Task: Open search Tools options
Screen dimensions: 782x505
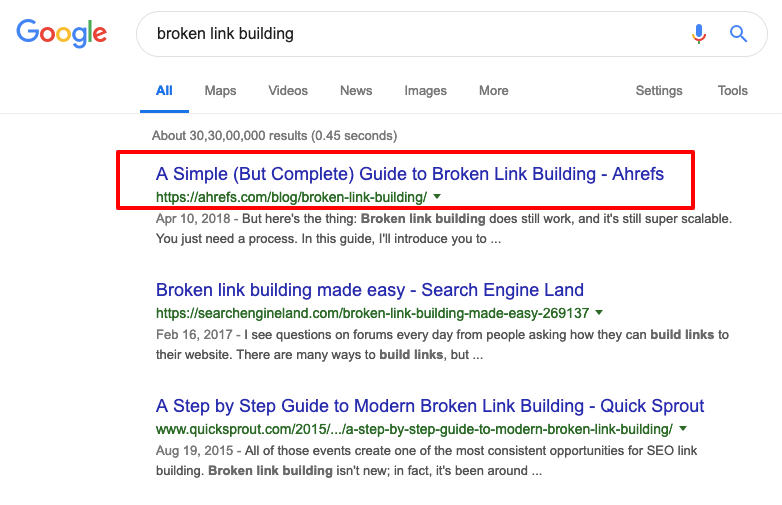Action: (x=733, y=91)
